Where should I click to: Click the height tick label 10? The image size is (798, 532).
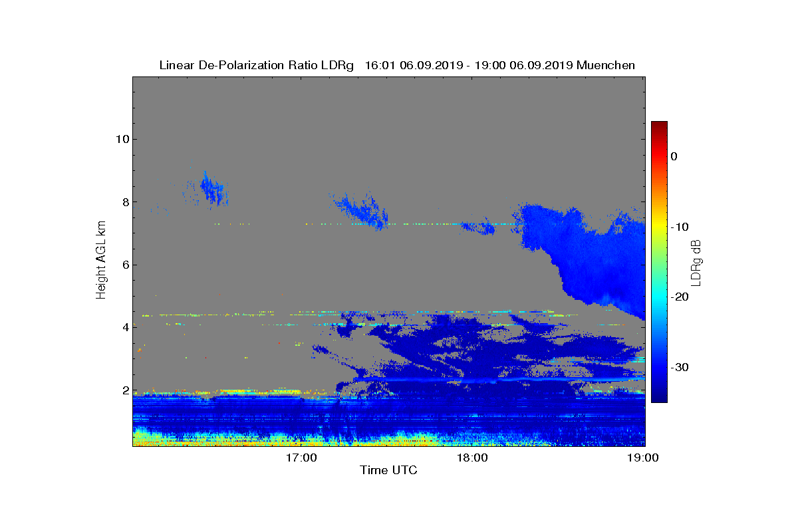pyautogui.click(x=122, y=139)
